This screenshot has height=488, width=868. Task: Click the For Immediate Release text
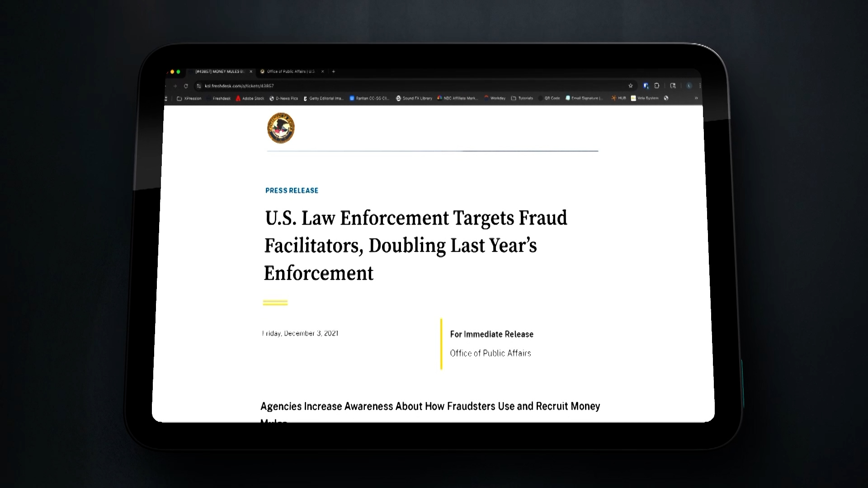(x=491, y=334)
